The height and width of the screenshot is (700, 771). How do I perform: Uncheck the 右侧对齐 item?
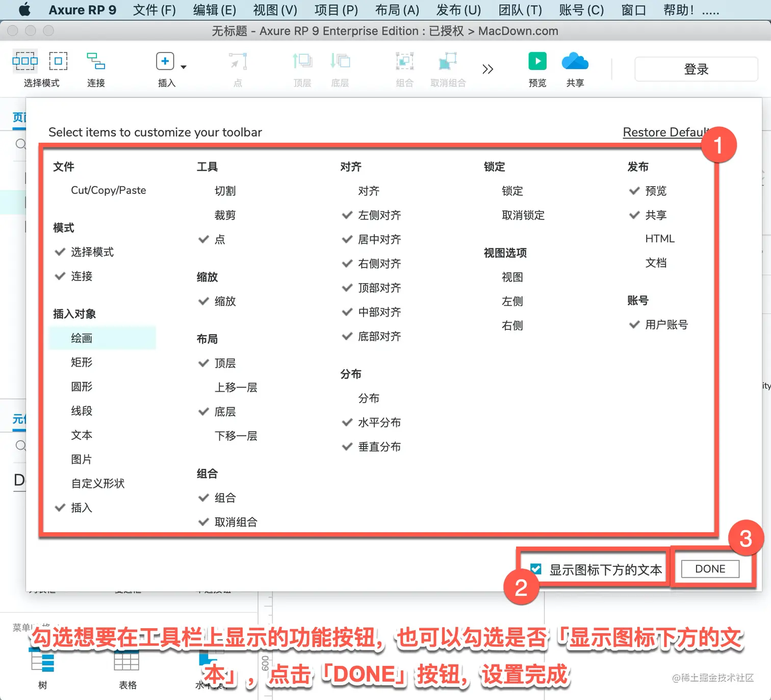(x=371, y=264)
